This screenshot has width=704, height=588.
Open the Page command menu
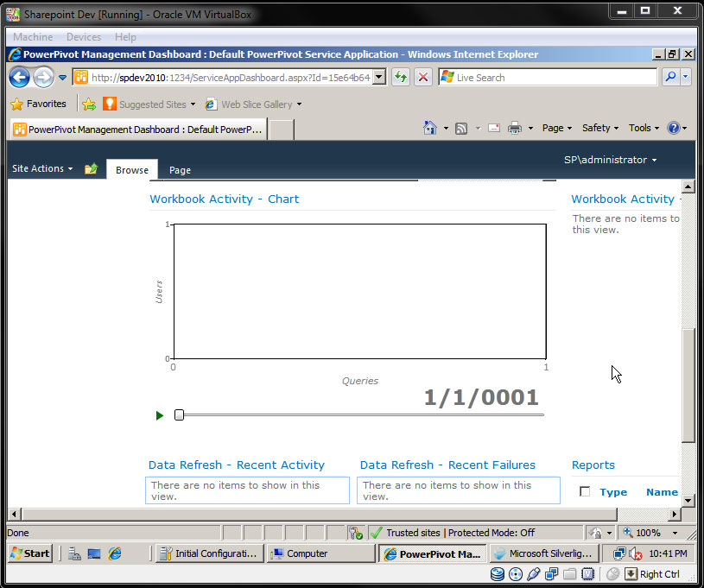(557, 128)
